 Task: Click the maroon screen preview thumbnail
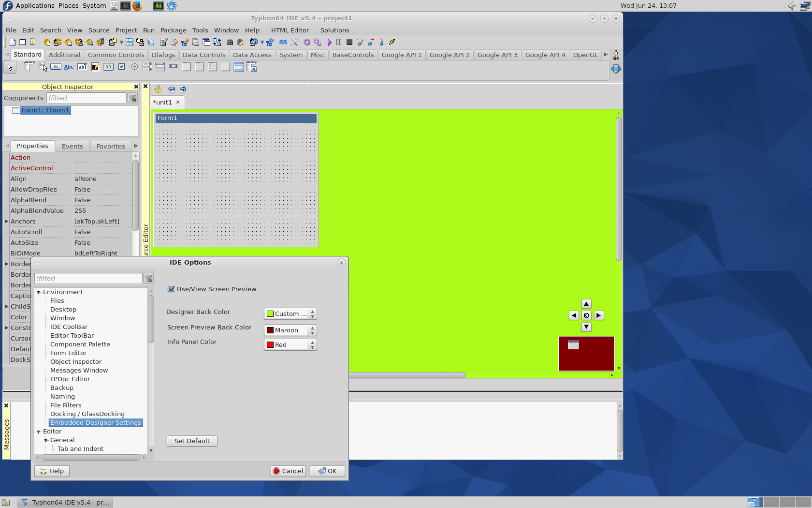(586, 354)
